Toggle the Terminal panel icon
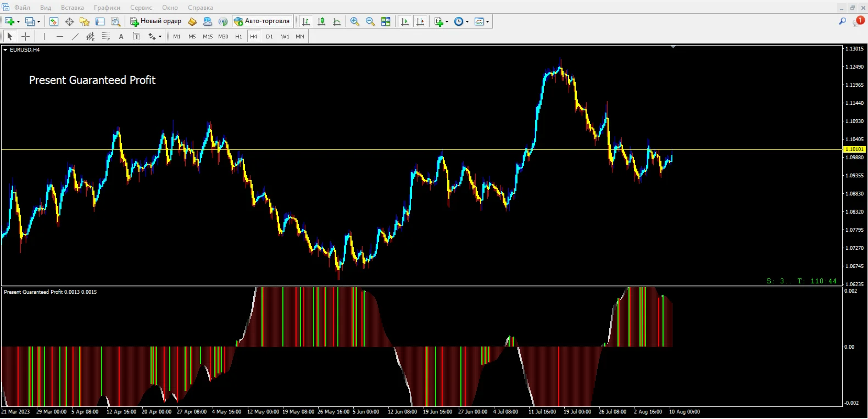 (x=100, y=21)
